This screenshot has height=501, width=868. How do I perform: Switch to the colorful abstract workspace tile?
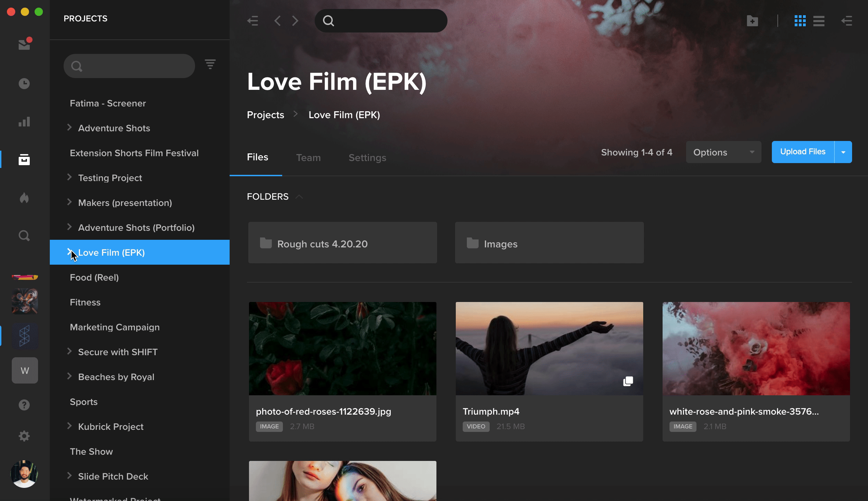click(x=25, y=301)
